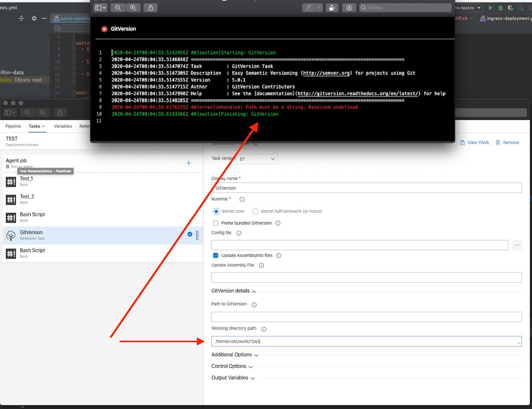The height and width of the screenshot is (409, 532).
Task: Click the Display name field containing GitVersion
Action: click(x=367, y=188)
